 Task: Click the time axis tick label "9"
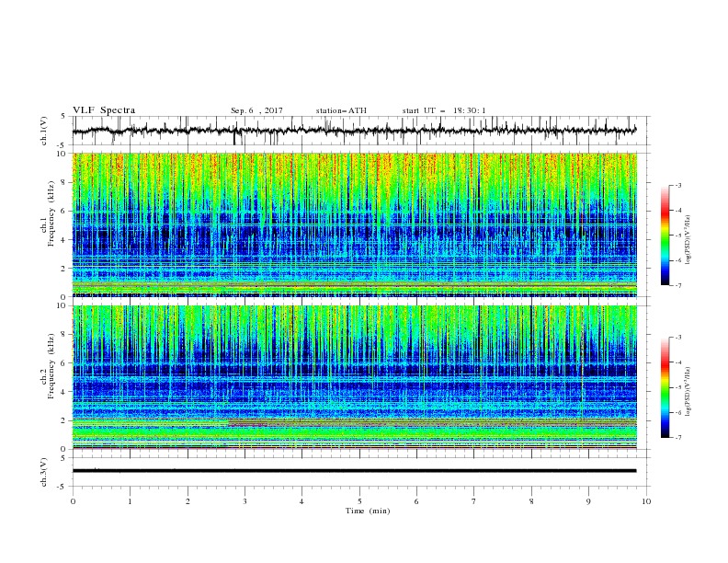pyautogui.click(x=588, y=501)
